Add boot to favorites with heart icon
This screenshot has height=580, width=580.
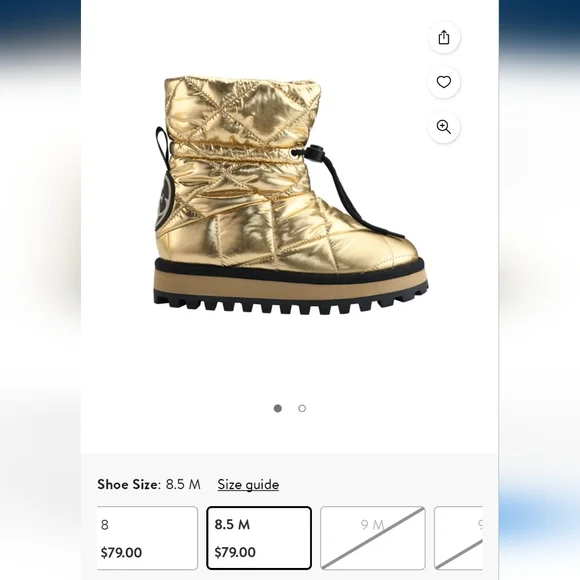coord(444,82)
